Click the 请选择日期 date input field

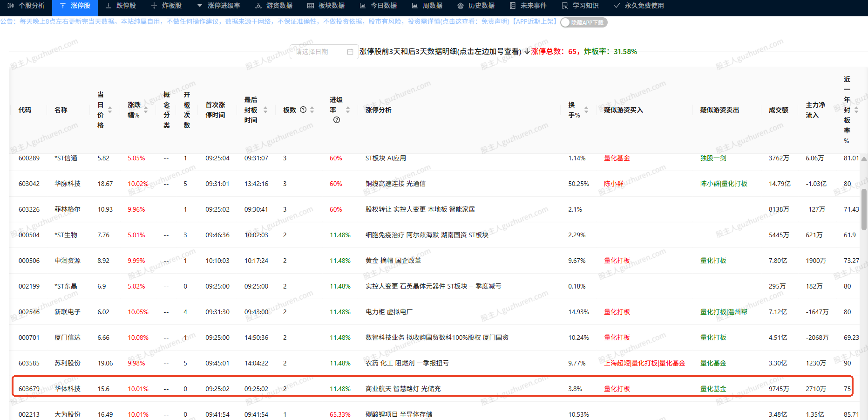(x=324, y=52)
